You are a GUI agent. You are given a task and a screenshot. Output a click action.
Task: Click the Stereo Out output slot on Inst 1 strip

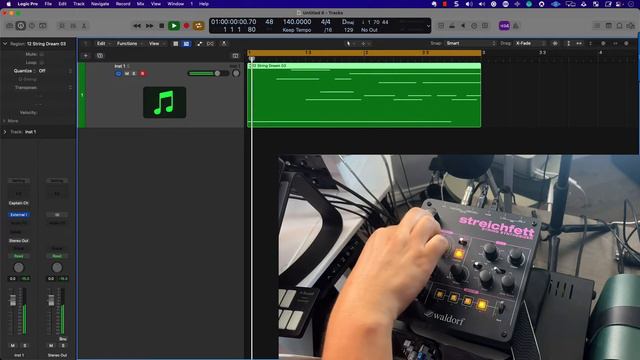tap(19, 240)
